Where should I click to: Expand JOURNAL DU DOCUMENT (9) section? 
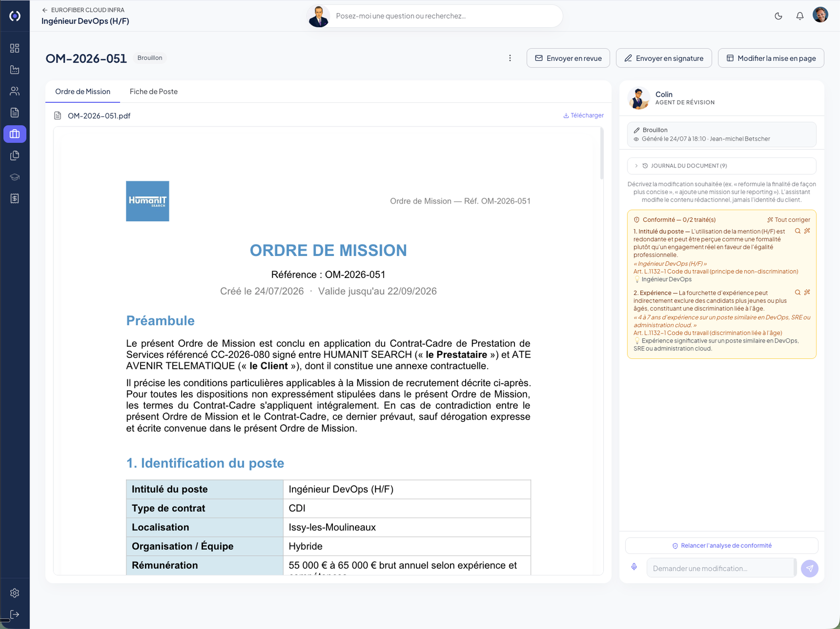click(721, 166)
